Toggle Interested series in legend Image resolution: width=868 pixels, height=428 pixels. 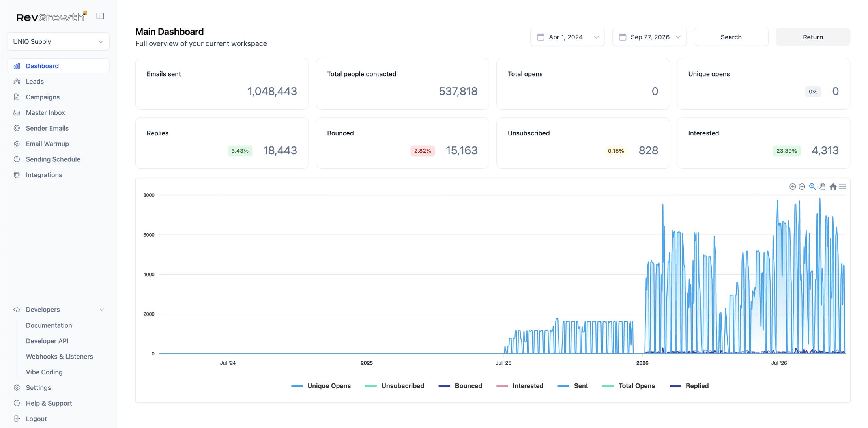coord(520,386)
